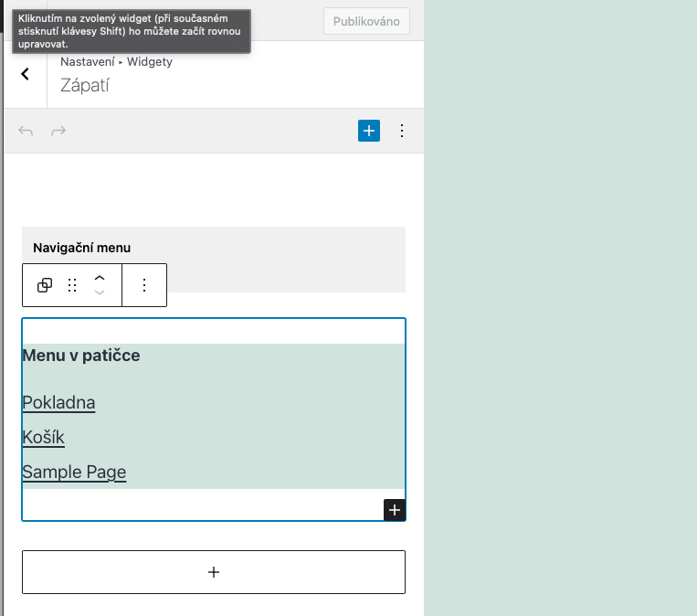The image size is (697, 616).
Task: Select the Navigační menu widget title
Action: 82,248
